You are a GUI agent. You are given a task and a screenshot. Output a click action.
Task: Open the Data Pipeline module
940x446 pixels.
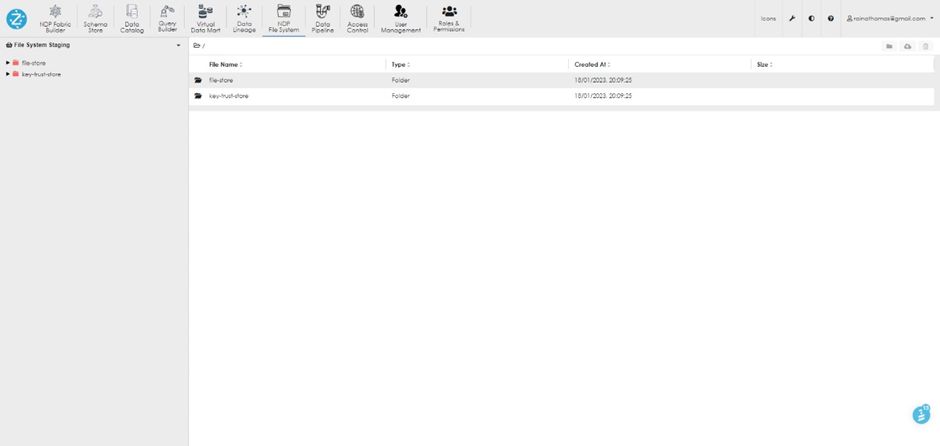click(322, 18)
